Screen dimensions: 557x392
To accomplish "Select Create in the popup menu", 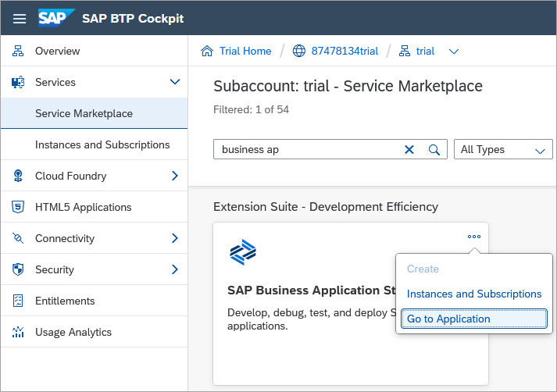I will tap(423, 269).
